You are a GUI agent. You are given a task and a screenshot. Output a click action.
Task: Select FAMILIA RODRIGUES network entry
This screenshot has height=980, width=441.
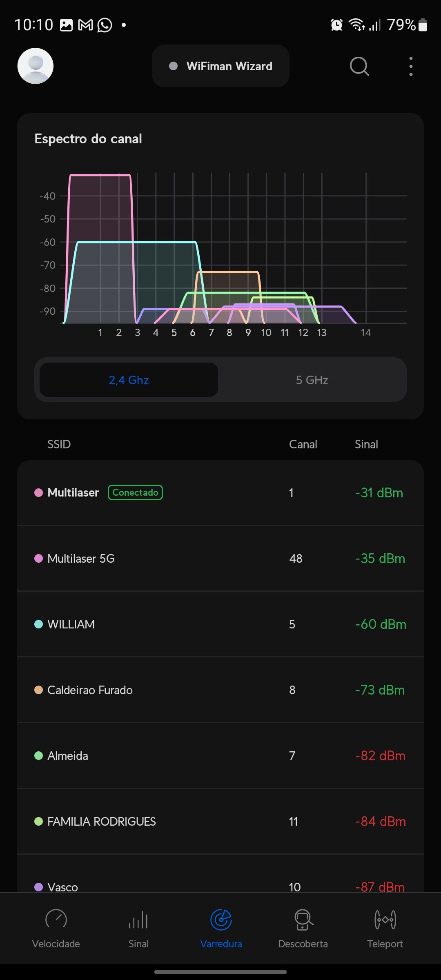tap(220, 821)
